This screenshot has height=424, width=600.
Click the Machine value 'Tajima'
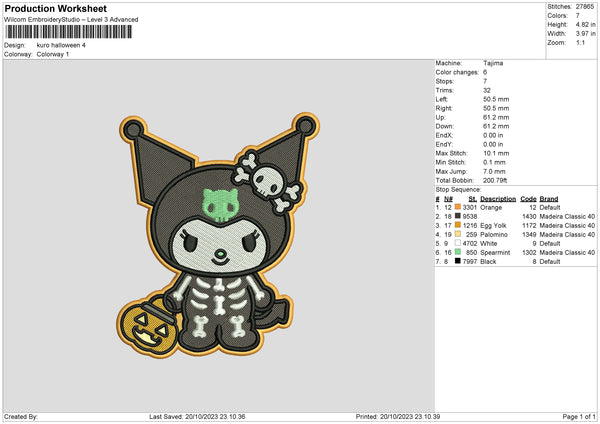click(x=493, y=63)
